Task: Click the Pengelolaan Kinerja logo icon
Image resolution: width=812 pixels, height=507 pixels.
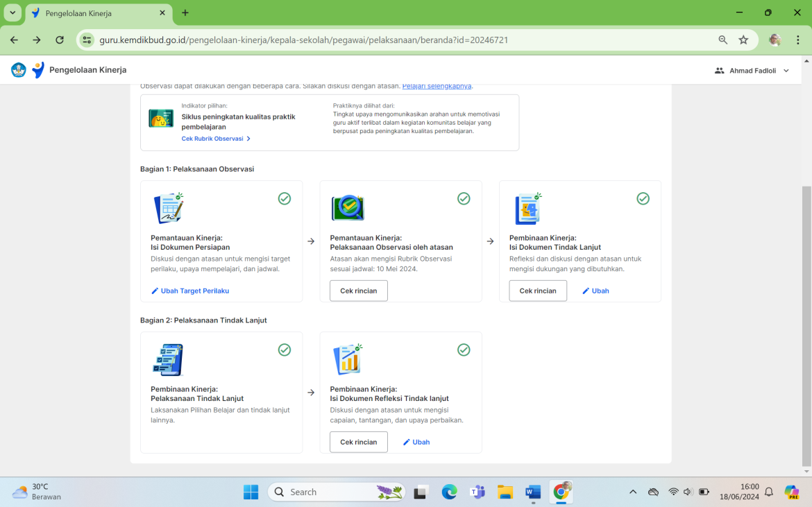Action: click(x=38, y=70)
